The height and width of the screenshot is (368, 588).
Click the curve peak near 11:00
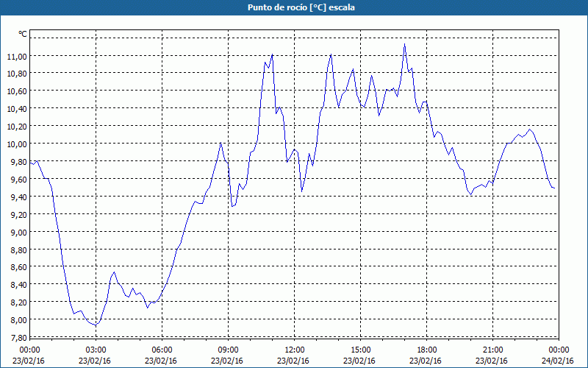[272, 54]
